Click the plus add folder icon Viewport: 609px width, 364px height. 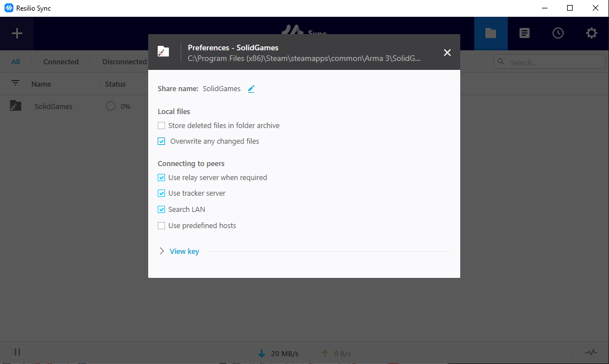tap(17, 34)
